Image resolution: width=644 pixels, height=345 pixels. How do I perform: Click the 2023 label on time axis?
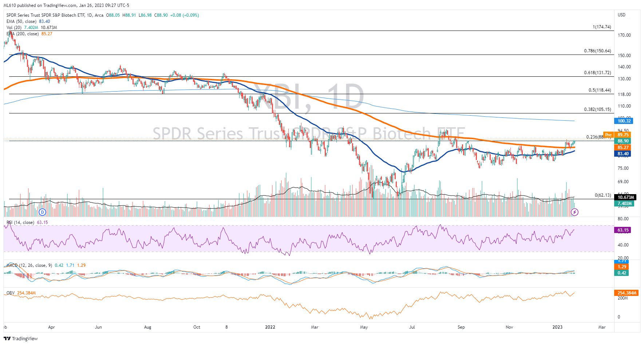click(557, 327)
